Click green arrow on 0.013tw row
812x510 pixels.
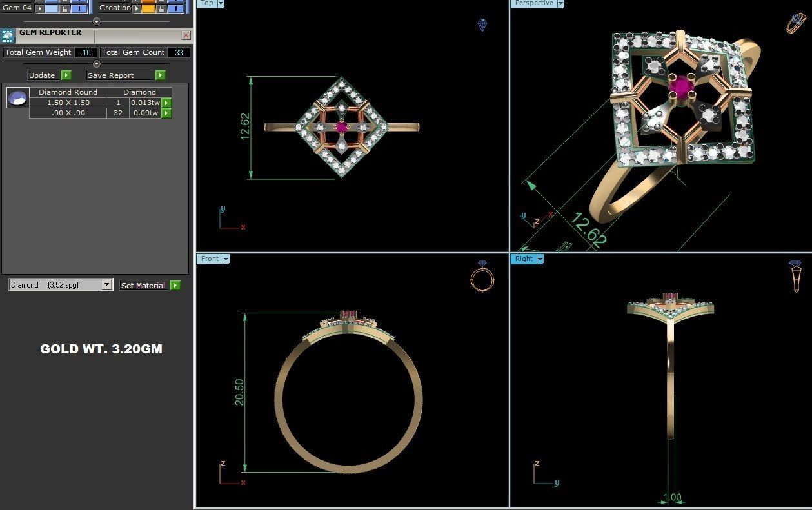pyautogui.click(x=166, y=103)
